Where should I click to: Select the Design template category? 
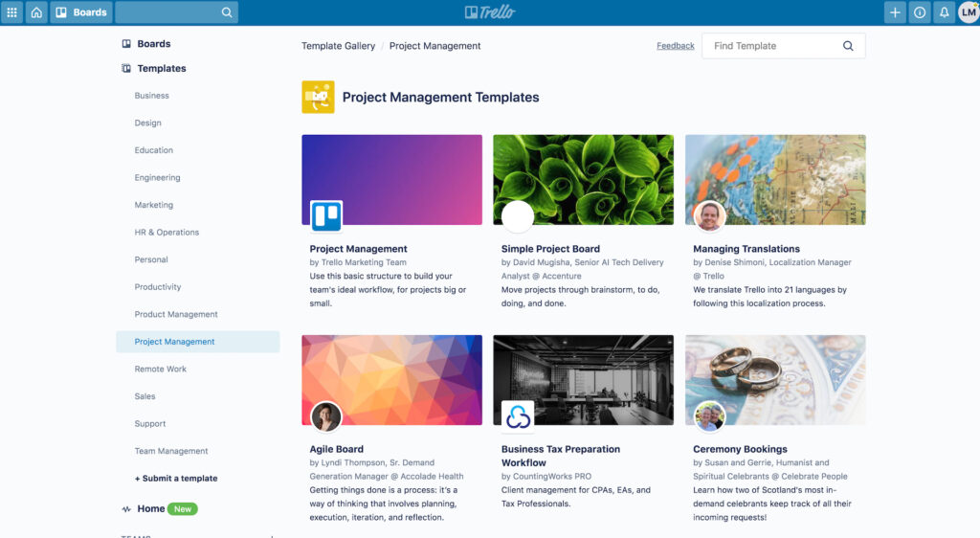[148, 123]
